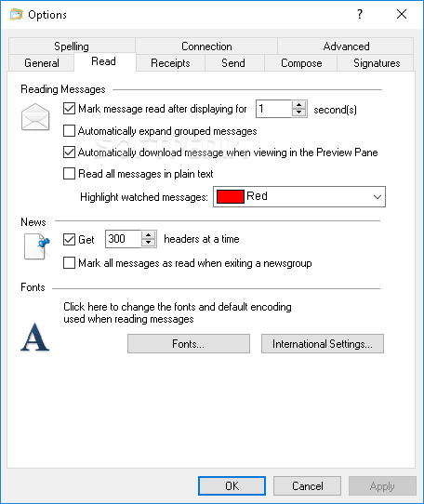Click the headers input field showing 300

click(123, 239)
